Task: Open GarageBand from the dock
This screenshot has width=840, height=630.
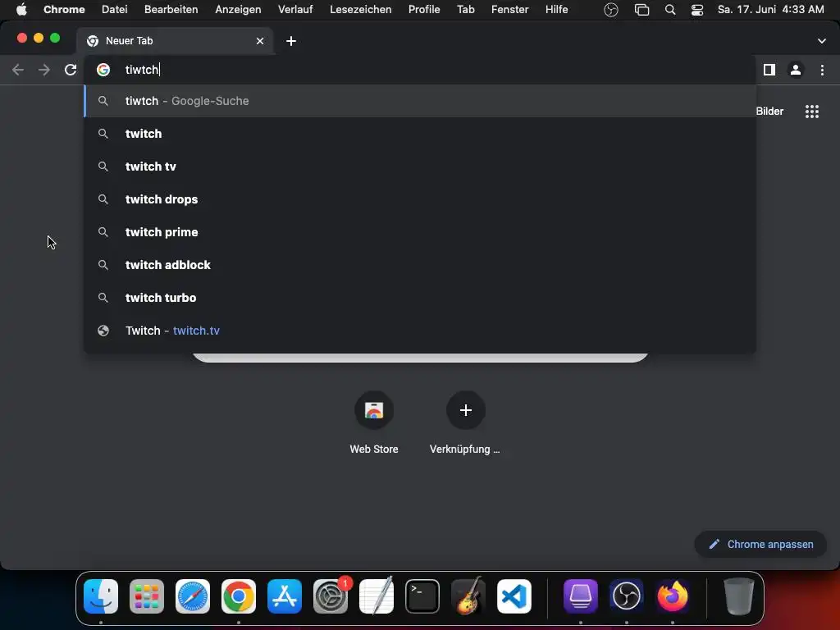Action: (x=468, y=596)
